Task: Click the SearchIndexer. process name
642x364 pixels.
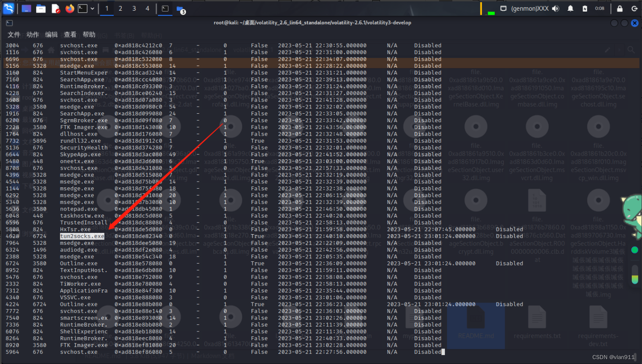Action: 84,93
